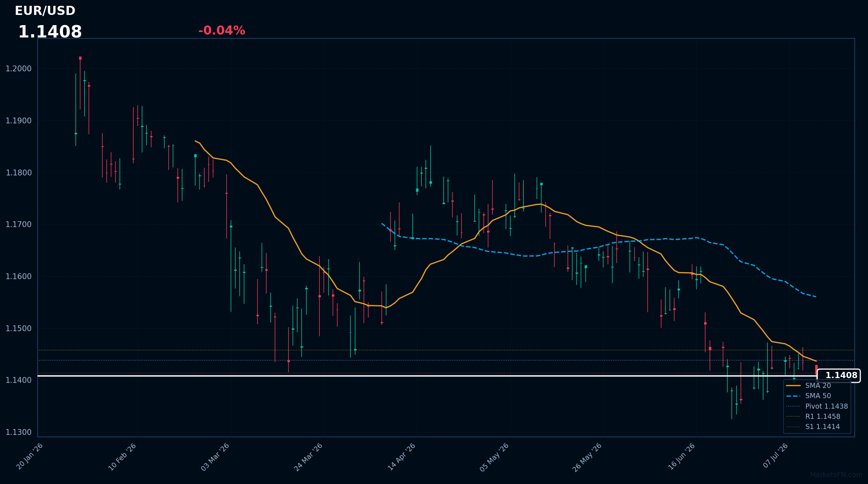Click the 1.1408 current price tag on axis
This screenshot has width=868, height=484.
coord(838,376)
